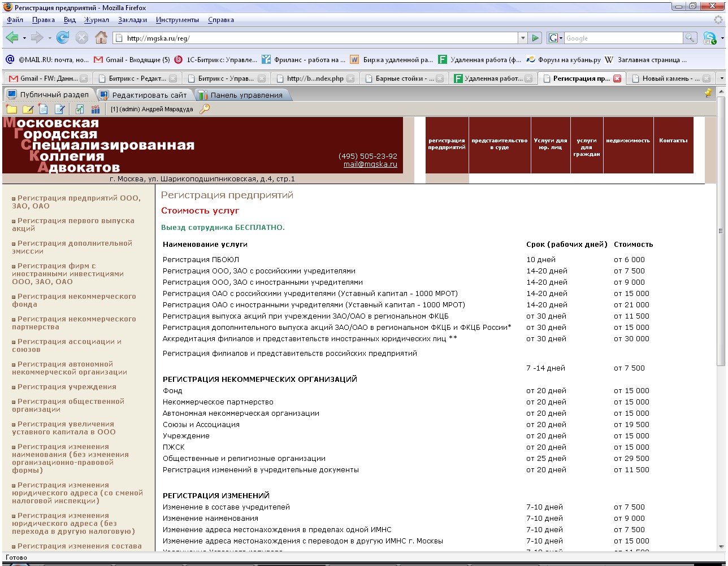This screenshot has width=728, height=566.
Task: Click the Skype icon in navigation bar
Action: [x=710, y=38]
